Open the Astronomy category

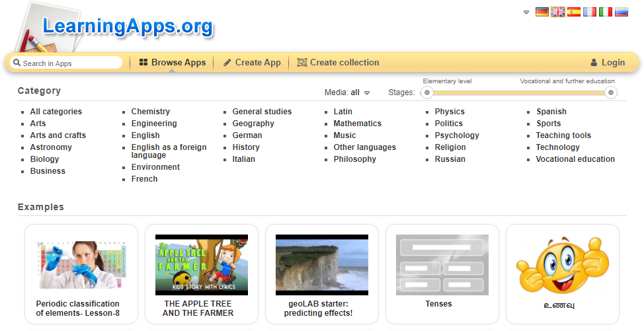pos(51,147)
